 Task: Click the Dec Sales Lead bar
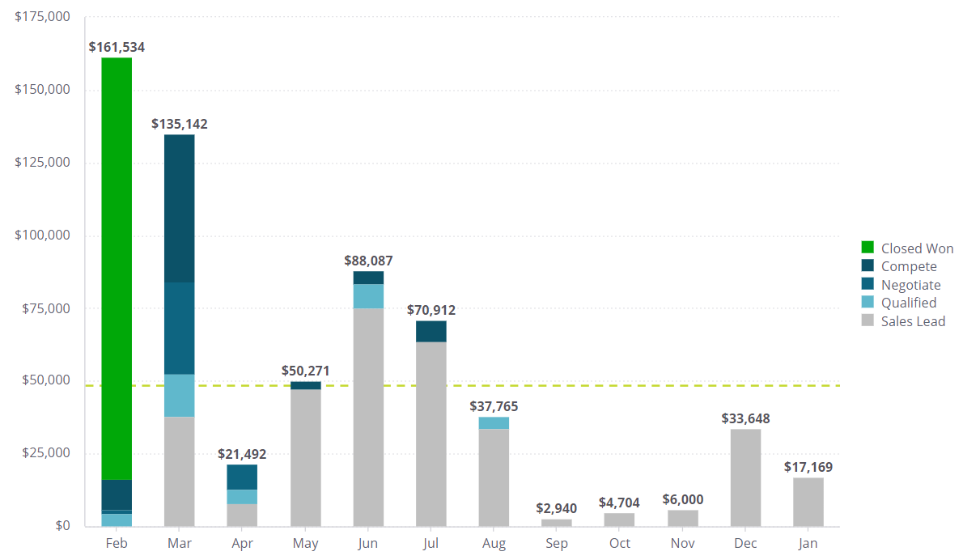coord(745,477)
